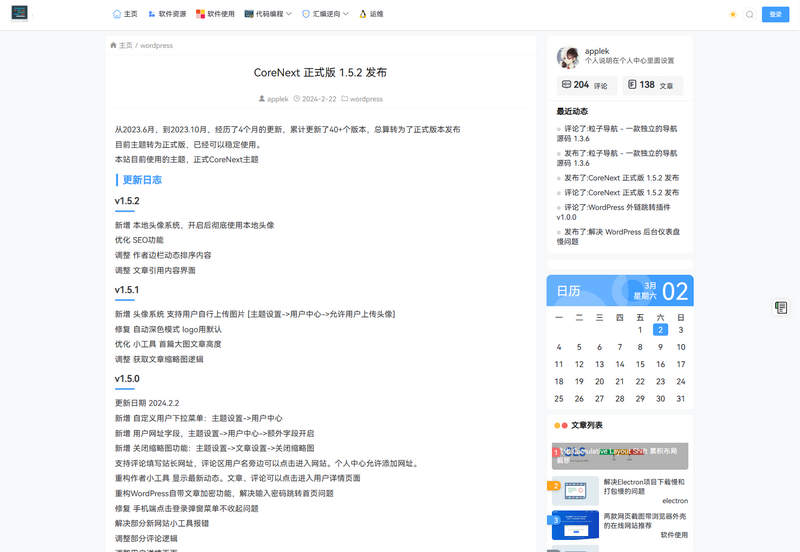Click the 最近动态 section heading

572,111
